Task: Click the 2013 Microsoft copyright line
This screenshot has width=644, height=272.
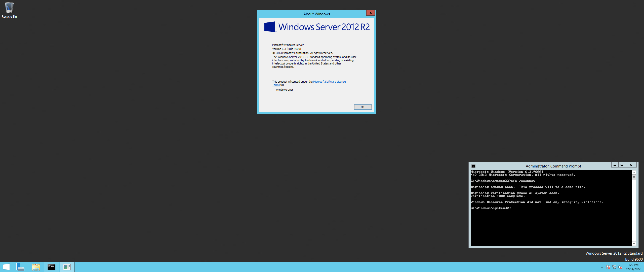Action: pyautogui.click(x=303, y=53)
